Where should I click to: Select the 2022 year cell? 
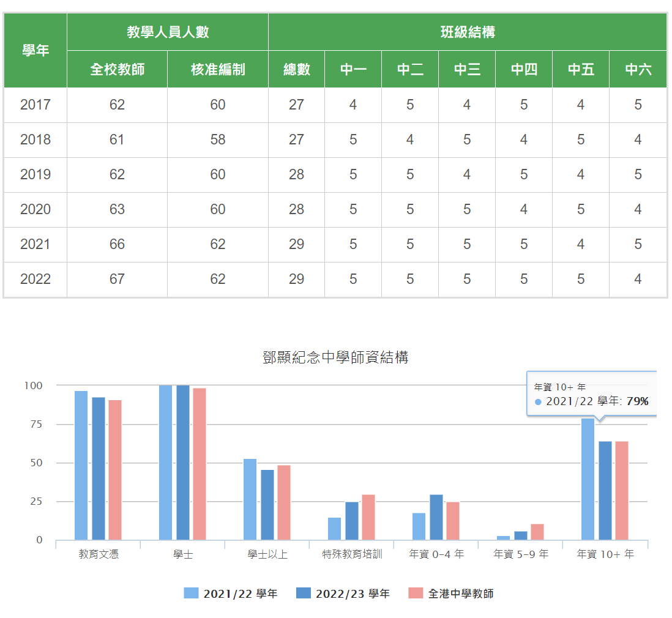35,280
